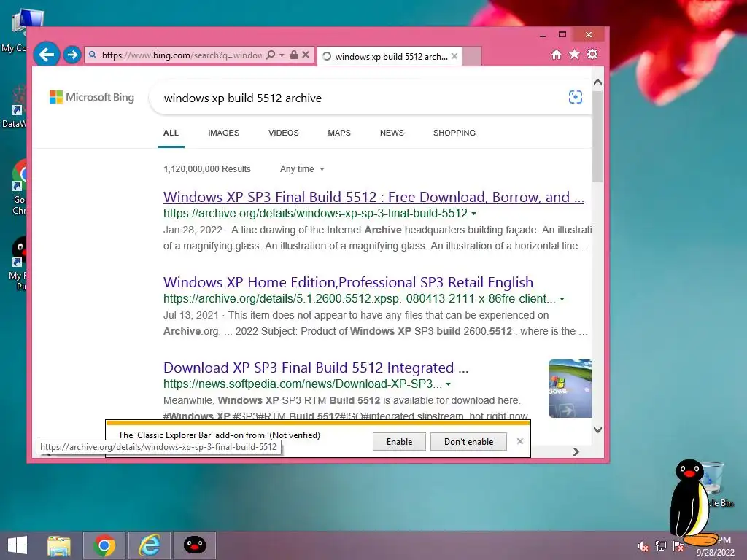Click the search magnifier in the address bar
The width and height of the screenshot is (747, 560).
(271, 55)
